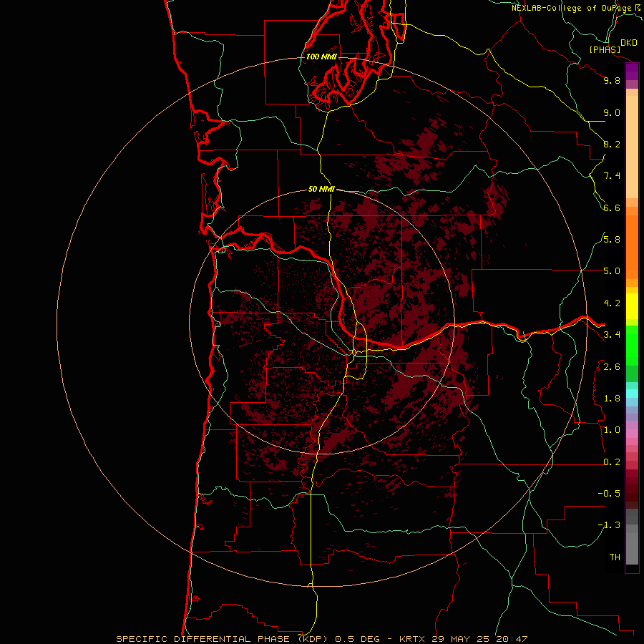This screenshot has height=644, width=644.
Task: Click the "50 NMI" range ring label
Action: tap(321, 189)
